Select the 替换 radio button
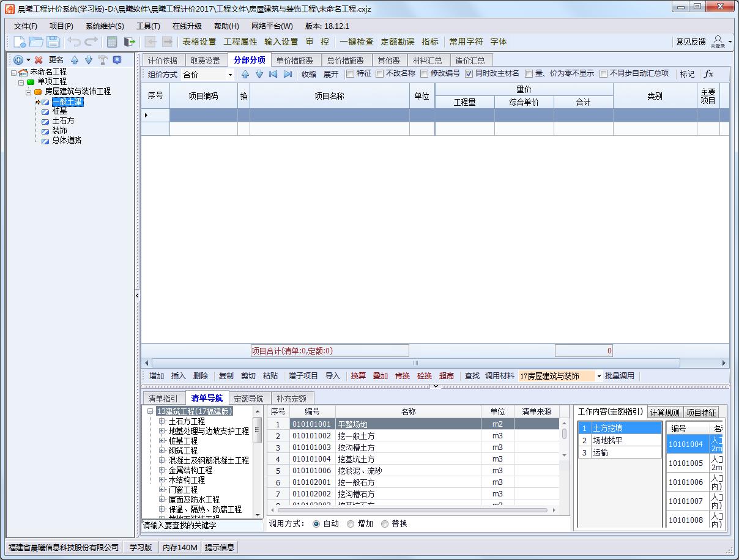 coord(385,524)
